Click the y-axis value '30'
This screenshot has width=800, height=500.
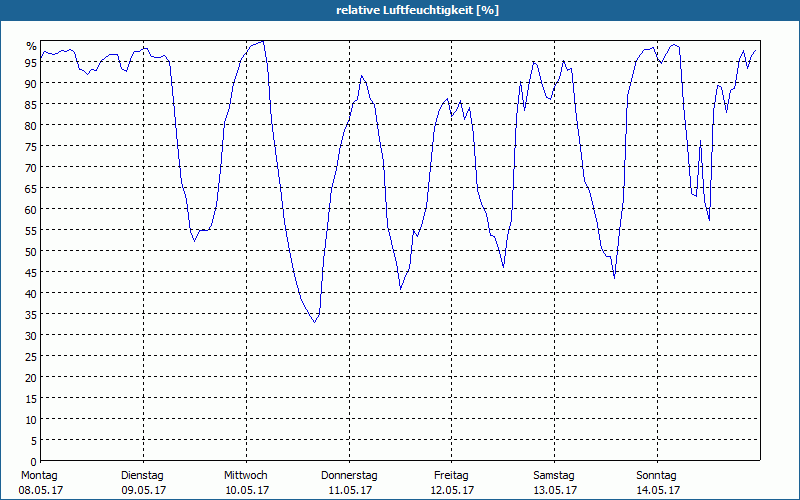(31, 335)
